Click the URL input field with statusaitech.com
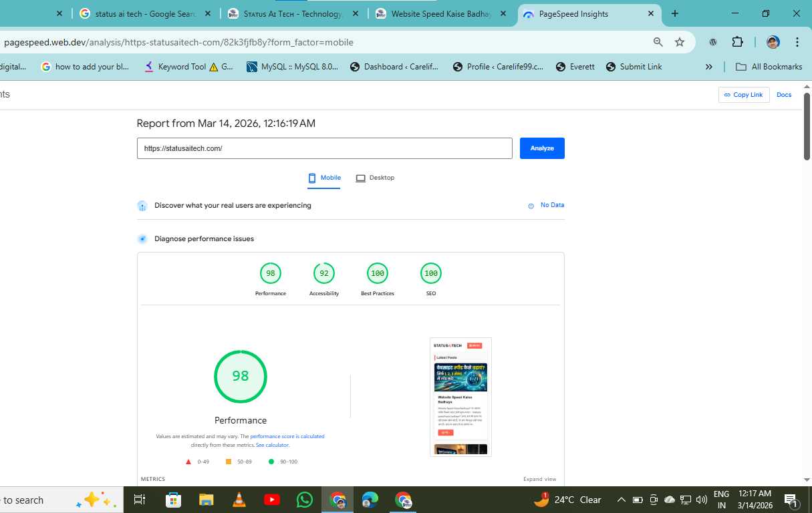The width and height of the screenshot is (812, 513). tap(324, 148)
